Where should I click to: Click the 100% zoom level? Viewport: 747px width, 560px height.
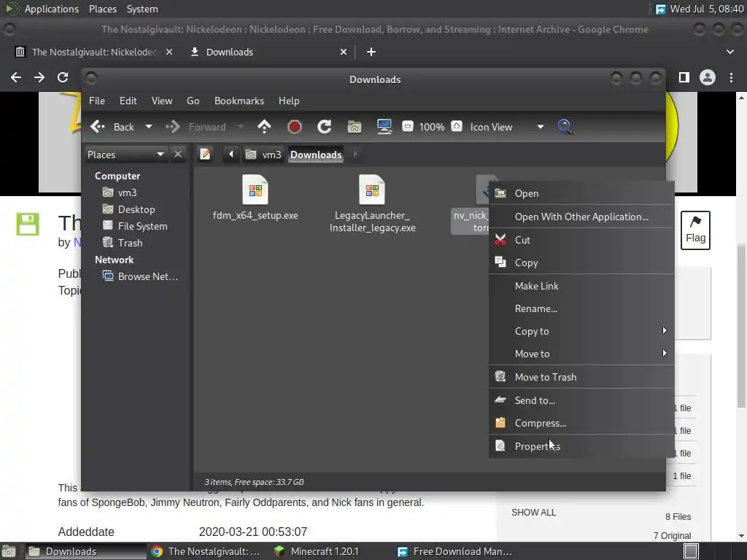[x=432, y=127]
